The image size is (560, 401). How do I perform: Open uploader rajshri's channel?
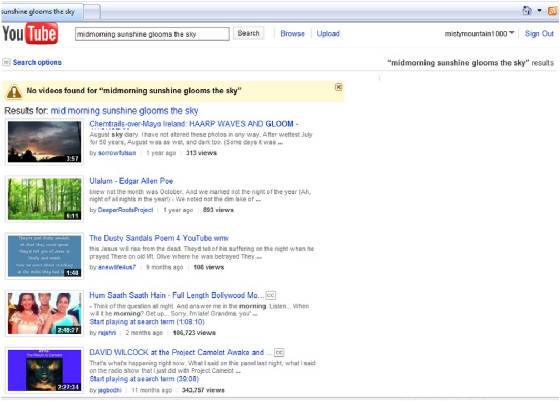coord(107,333)
